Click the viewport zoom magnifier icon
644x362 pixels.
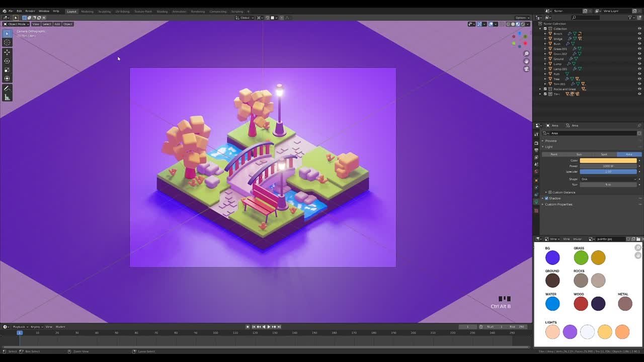click(x=526, y=54)
